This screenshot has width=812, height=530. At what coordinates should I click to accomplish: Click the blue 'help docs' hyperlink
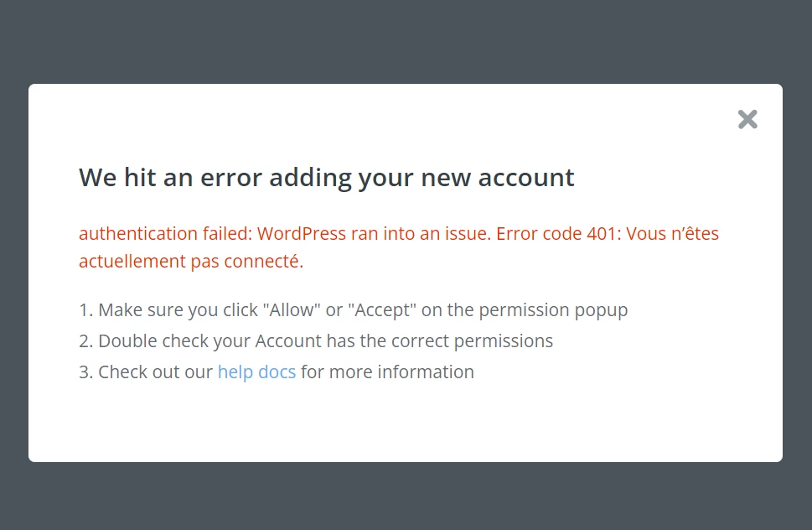click(256, 372)
